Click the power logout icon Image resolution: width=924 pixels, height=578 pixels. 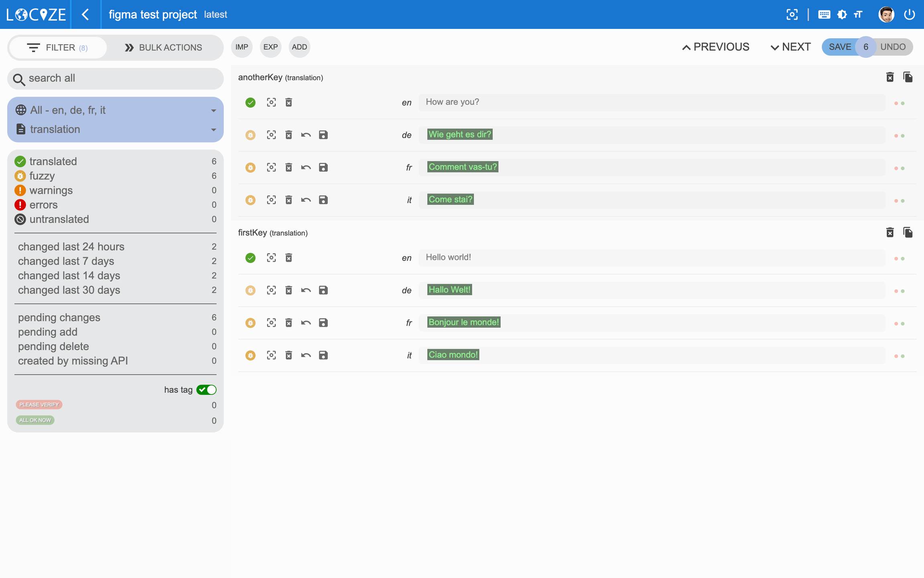tap(909, 15)
